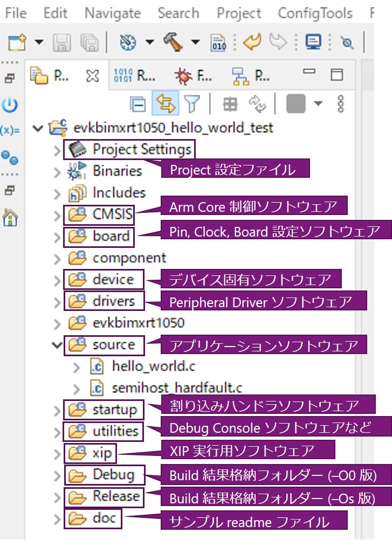
Task: Minimize the explorer view panel
Action: pyautogui.click(x=309, y=72)
